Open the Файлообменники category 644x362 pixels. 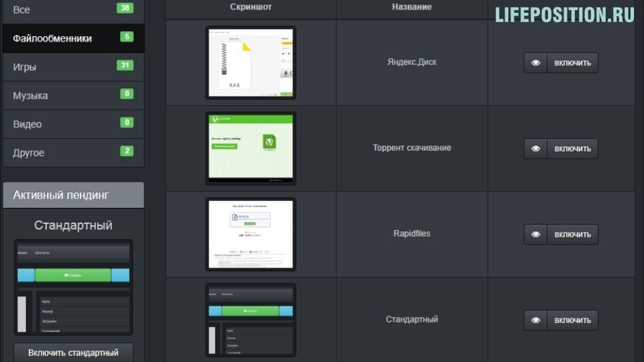[x=72, y=38]
